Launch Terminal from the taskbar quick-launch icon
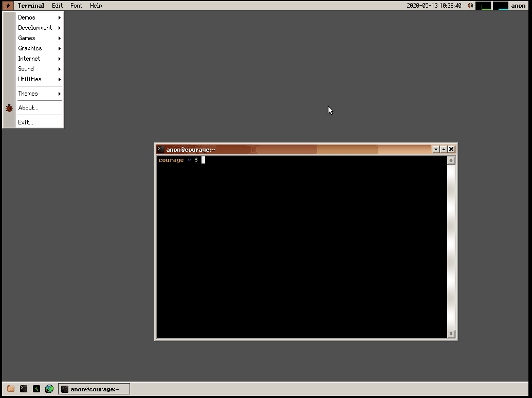532x398 pixels. pyautogui.click(x=24, y=389)
